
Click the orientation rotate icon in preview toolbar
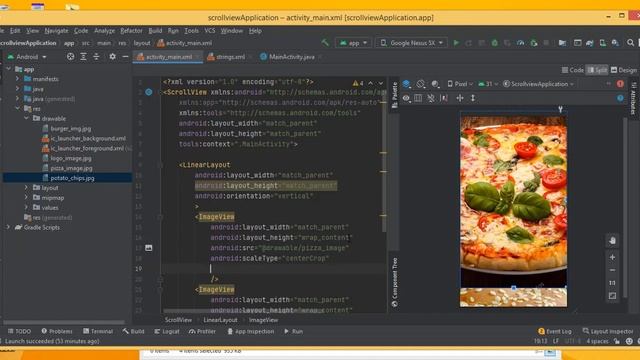click(420, 84)
